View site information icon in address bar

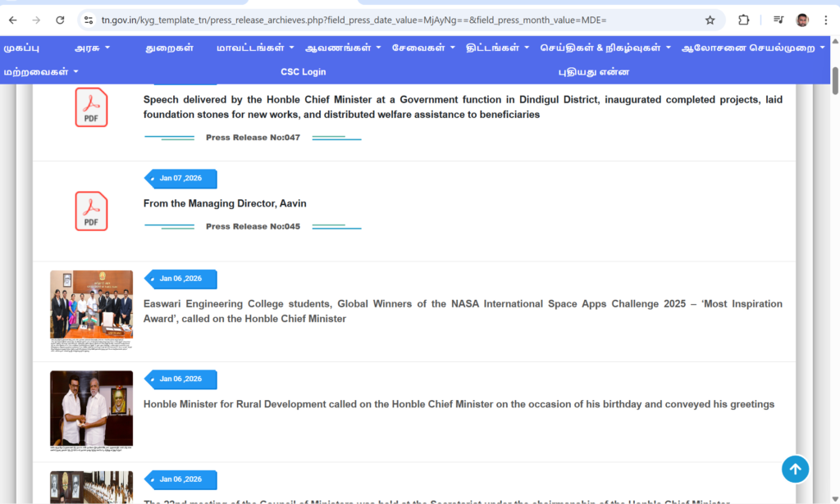(x=89, y=20)
